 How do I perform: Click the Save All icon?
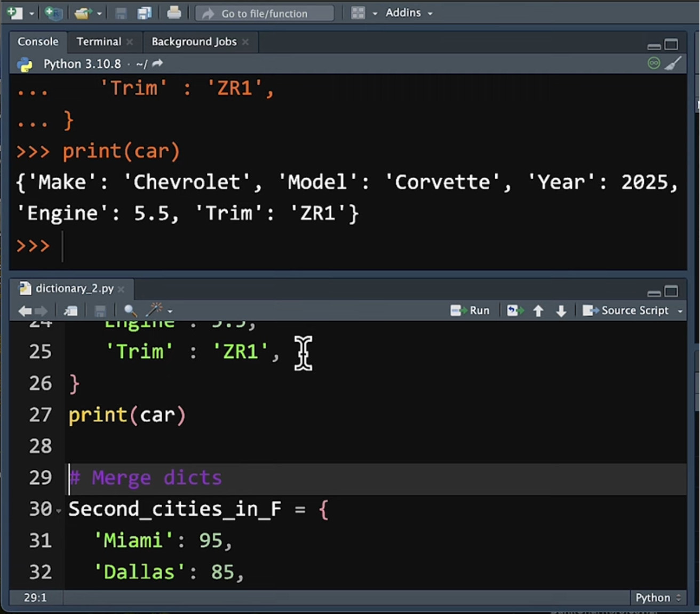tap(145, 13)
